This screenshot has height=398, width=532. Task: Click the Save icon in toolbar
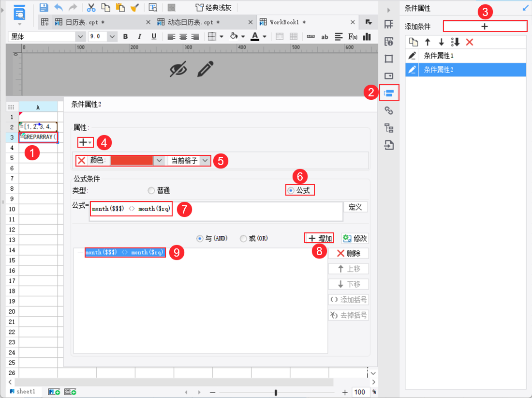44,7
